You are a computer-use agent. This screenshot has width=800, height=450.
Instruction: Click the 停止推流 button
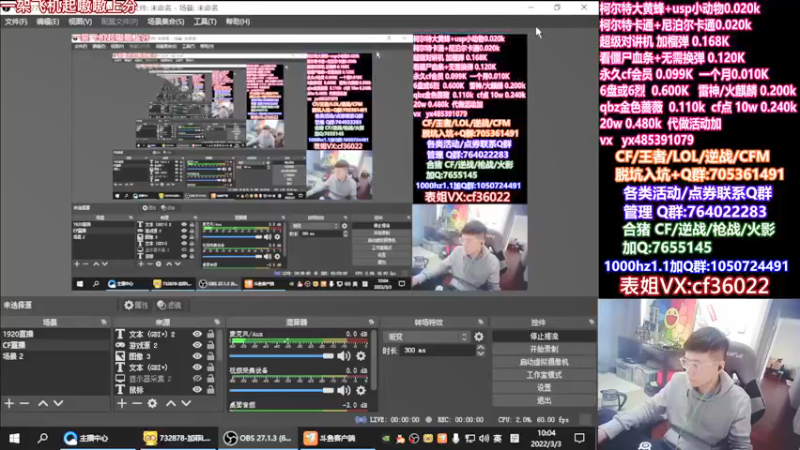(544, 337)
